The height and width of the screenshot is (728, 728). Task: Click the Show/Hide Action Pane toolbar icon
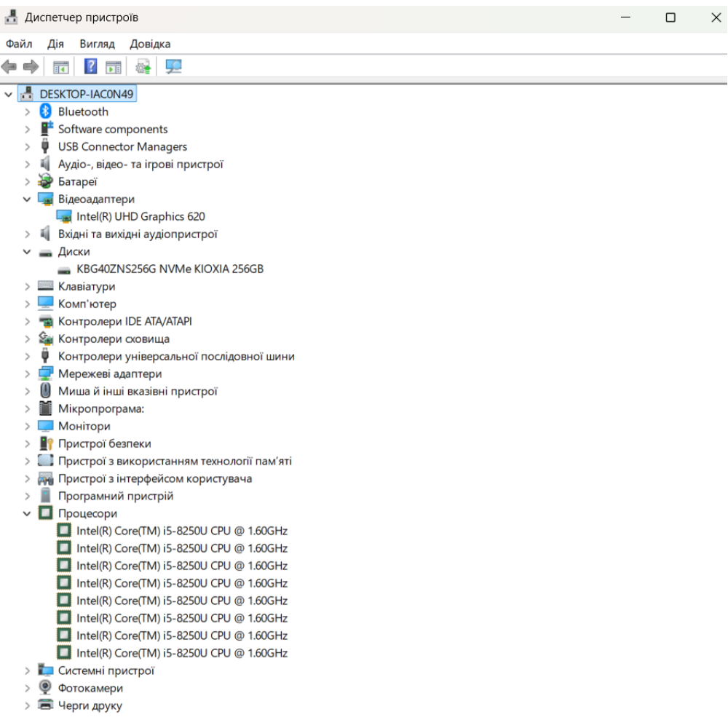tap(113, 67)
